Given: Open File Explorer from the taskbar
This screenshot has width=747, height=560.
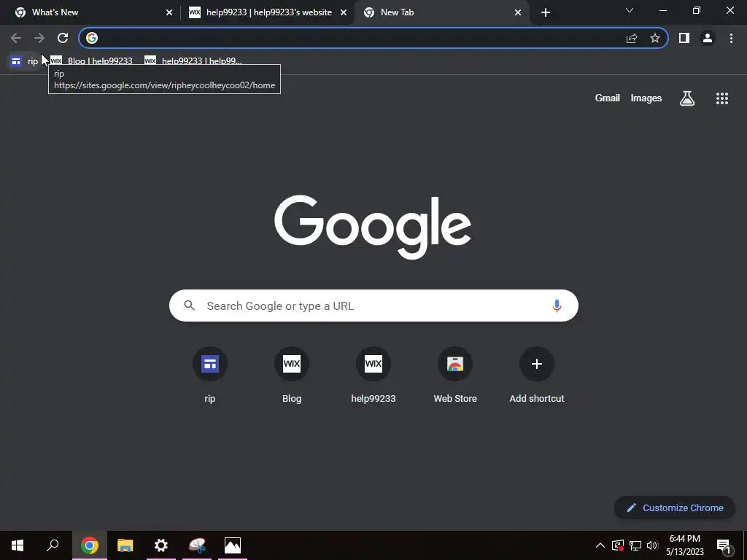Looking at the screenshot, I should pyautogui.click(x=125, y=545).
